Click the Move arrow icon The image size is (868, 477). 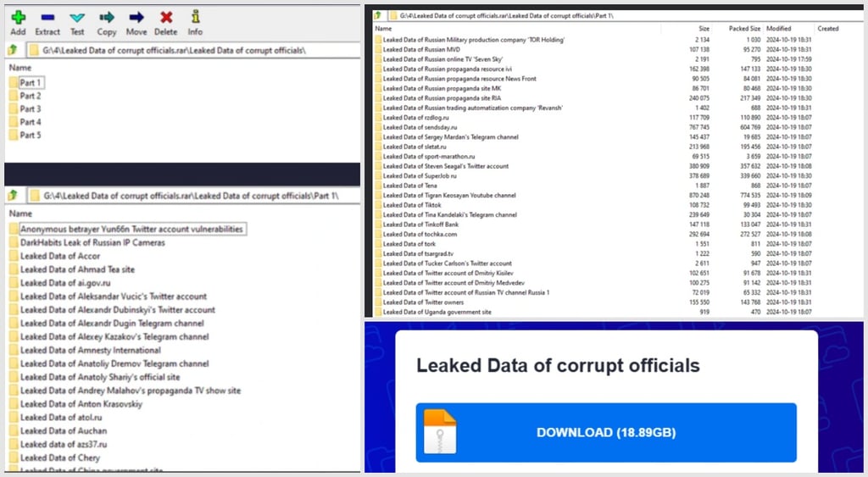pyautogui.click(x=136, y=18)
